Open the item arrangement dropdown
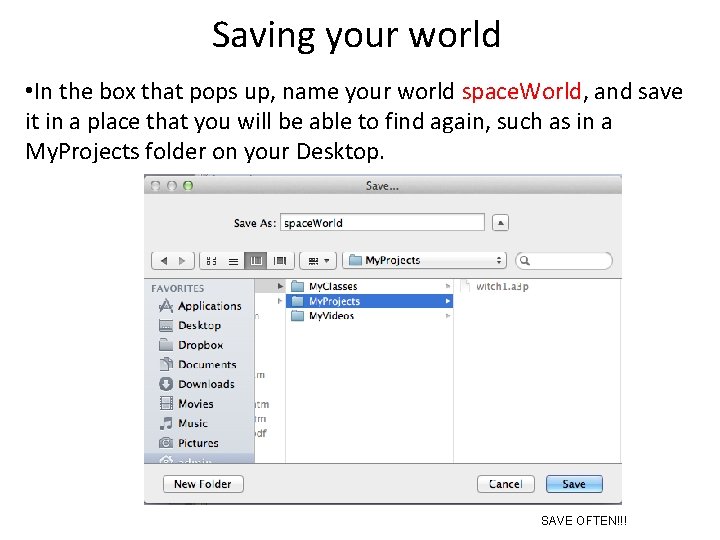Screen dimensions: 720x540 (x=318, y=261)
